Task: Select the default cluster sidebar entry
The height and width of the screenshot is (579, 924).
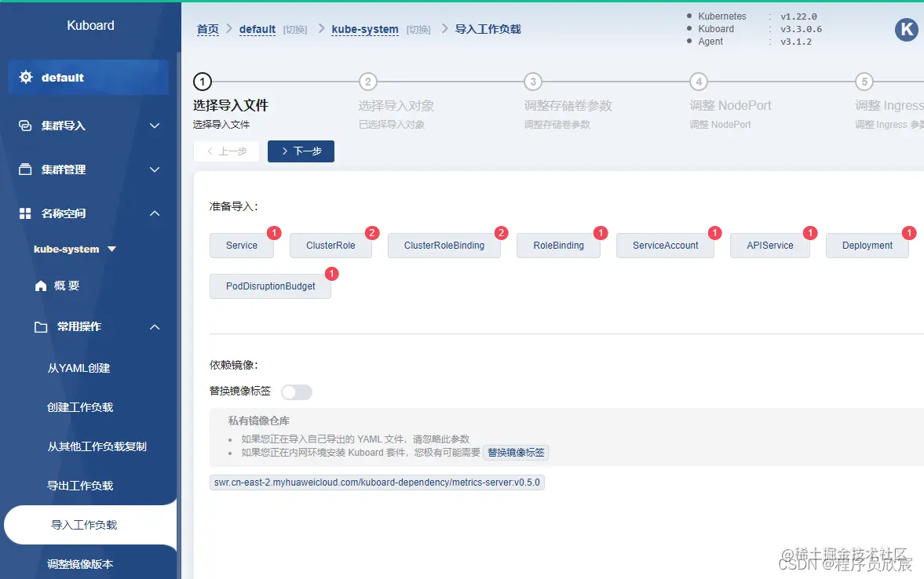Action: pyautogui.click(x=89, y=77)
